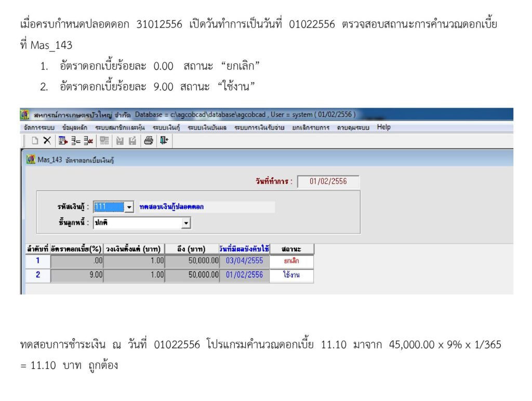Click the Print toolbar icon
The width and height of the screenshot is (532, 401).
(149, 140)
